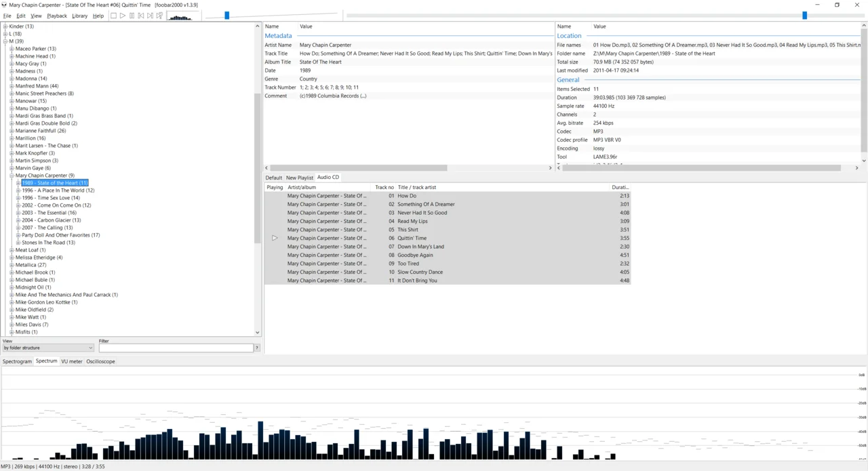Open the Playback menu
868x471 pixels.
pos(57,16)
